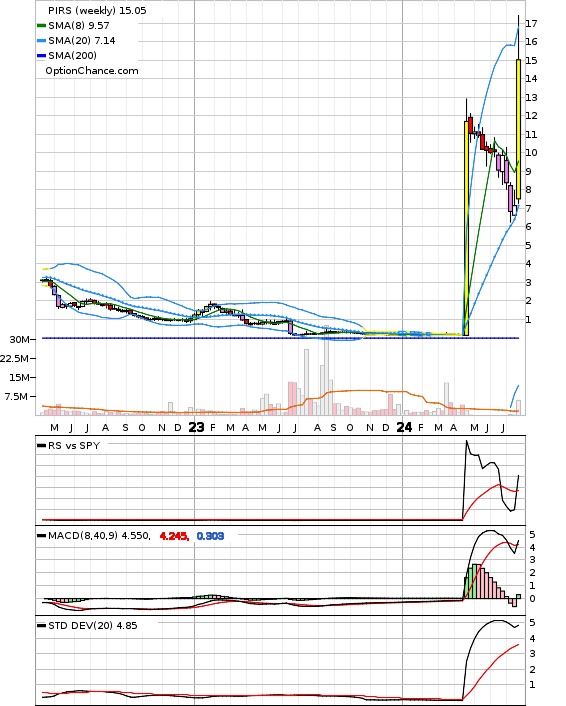Click the 30M volume axis label
The image size is (566, 706).
(20, 339)
